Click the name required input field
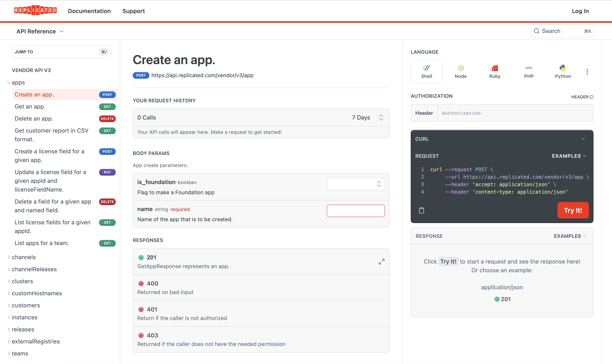Viewport: 612px width, 364px height. pyautogui.click(x=356, y=211)
